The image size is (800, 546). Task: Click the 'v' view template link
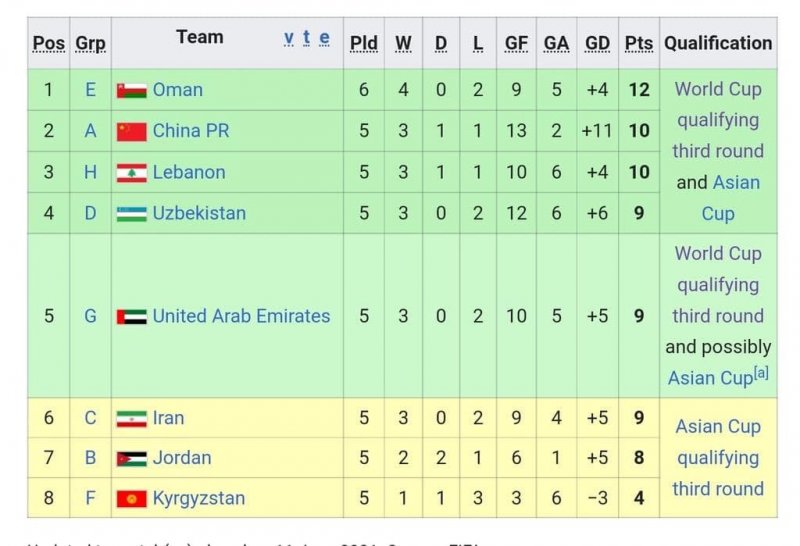click(x=289, y=38)
